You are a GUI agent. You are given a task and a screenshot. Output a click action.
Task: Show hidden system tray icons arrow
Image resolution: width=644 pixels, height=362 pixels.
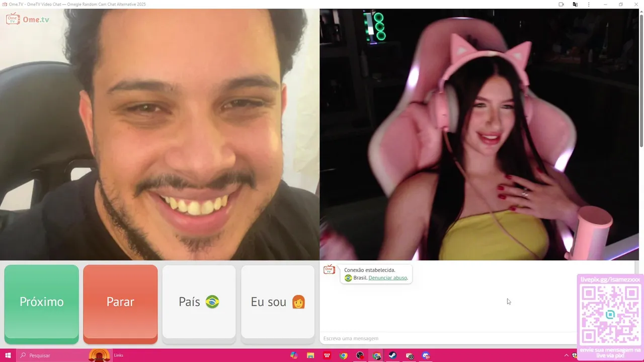click(x=567, y=355)
